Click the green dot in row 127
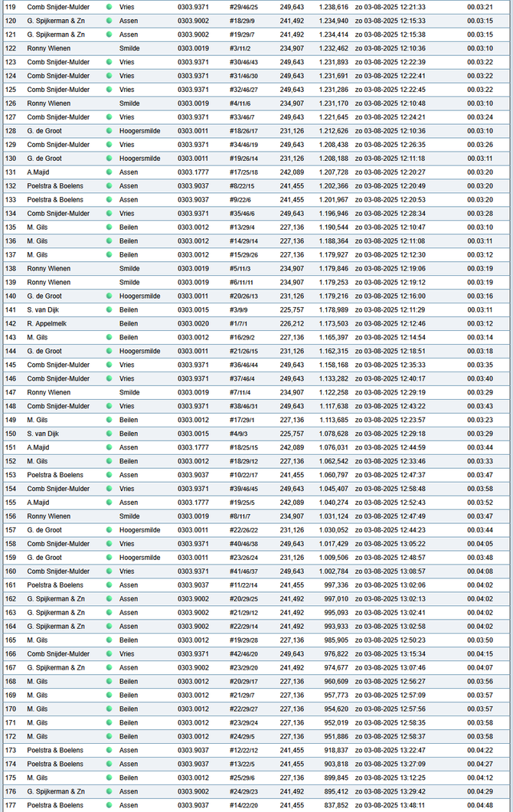 pyautogui.click(x=109, y=117)
